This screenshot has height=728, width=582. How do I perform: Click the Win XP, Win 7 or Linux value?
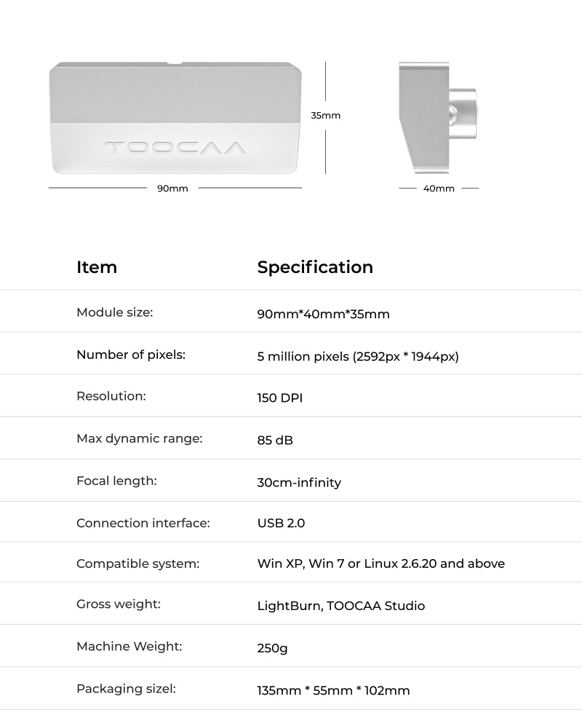point(380,564)
